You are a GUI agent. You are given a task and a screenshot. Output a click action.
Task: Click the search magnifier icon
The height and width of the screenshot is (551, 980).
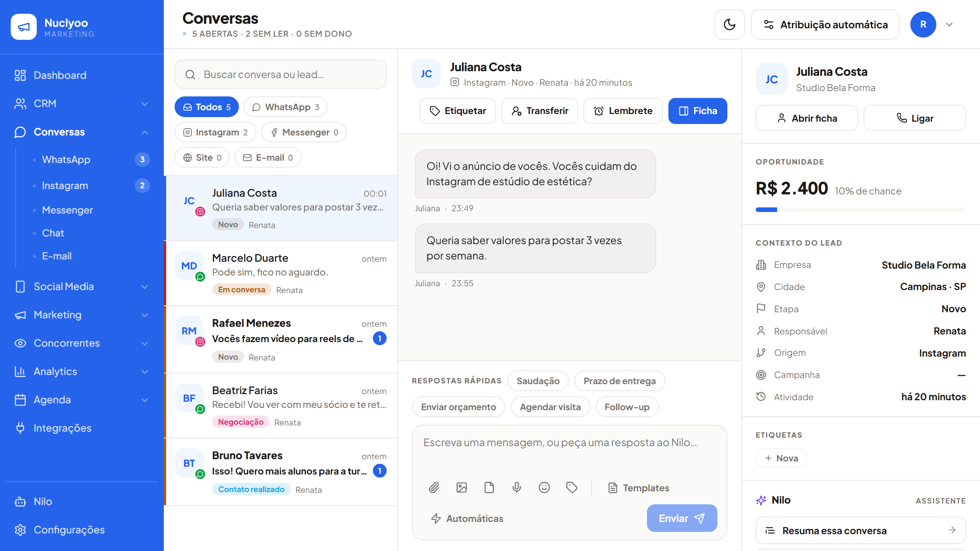[190, 75]
